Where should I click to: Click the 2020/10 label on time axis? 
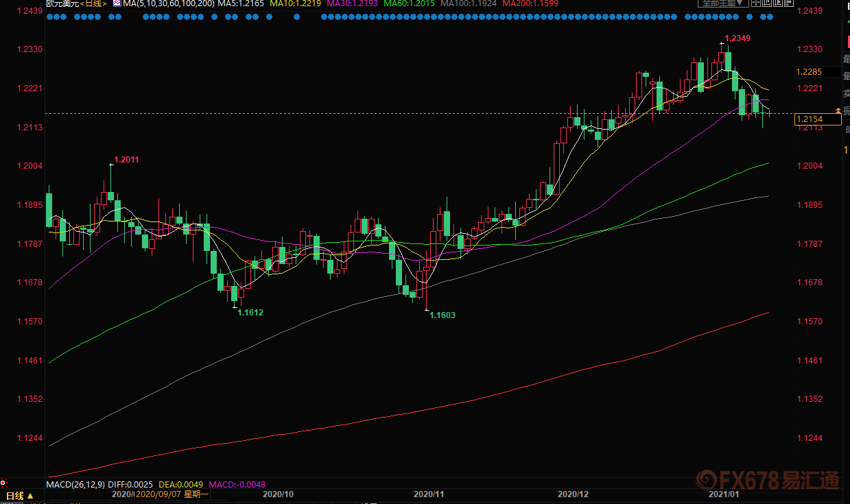click(x=279, y=494)
